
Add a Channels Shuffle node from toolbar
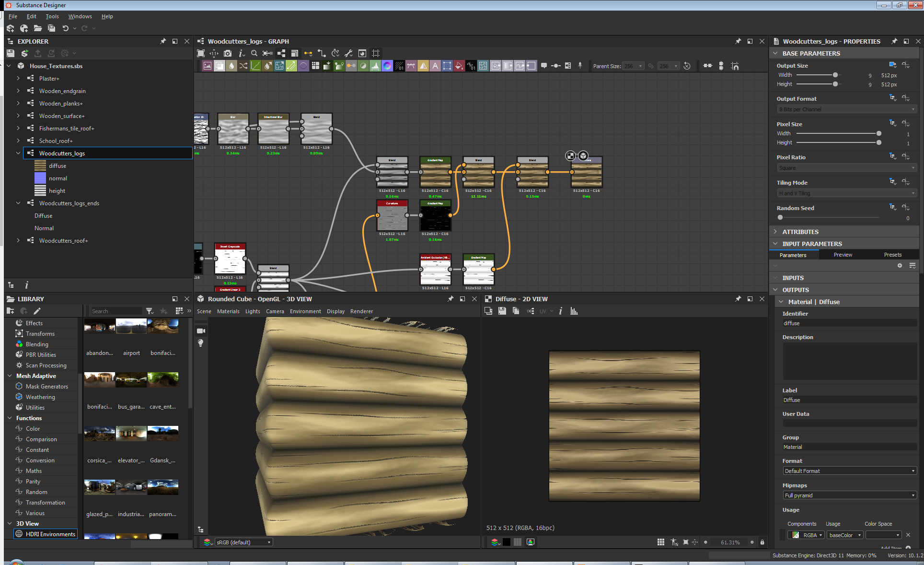tap(243, 66)
